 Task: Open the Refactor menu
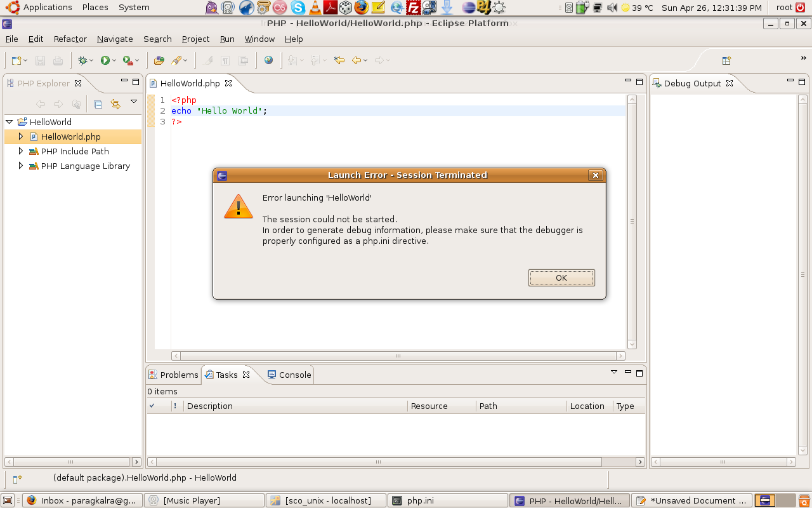[x=70, y=39]
